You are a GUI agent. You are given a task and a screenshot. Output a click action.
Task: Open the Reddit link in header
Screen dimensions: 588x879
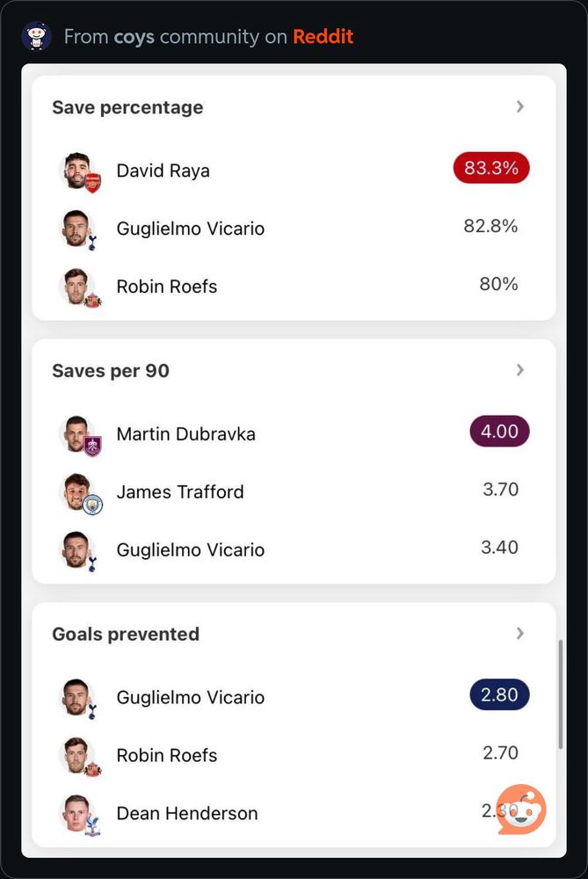pos(323,36)
